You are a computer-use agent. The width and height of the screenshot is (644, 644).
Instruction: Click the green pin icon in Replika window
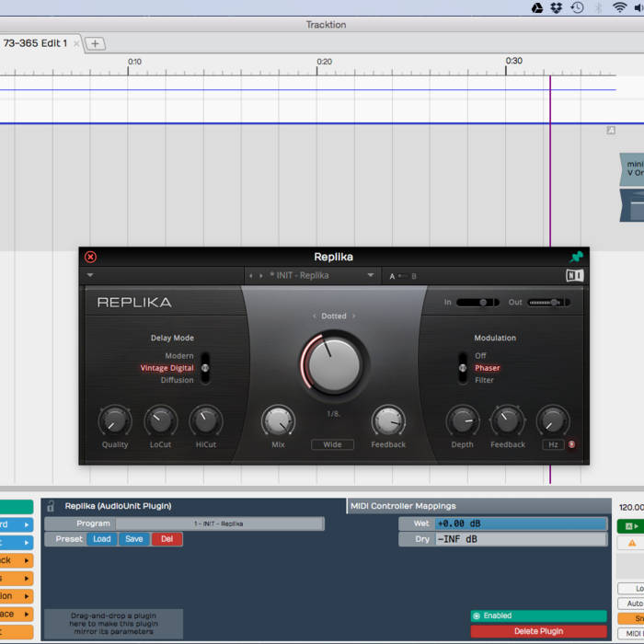pyautogui.click(x=577, y=257)
